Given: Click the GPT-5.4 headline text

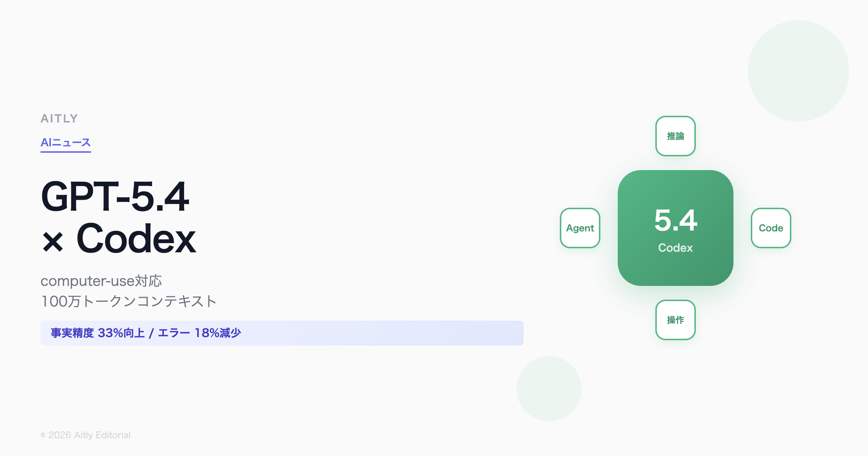Looking at the screenshot, I should point(115,197).
